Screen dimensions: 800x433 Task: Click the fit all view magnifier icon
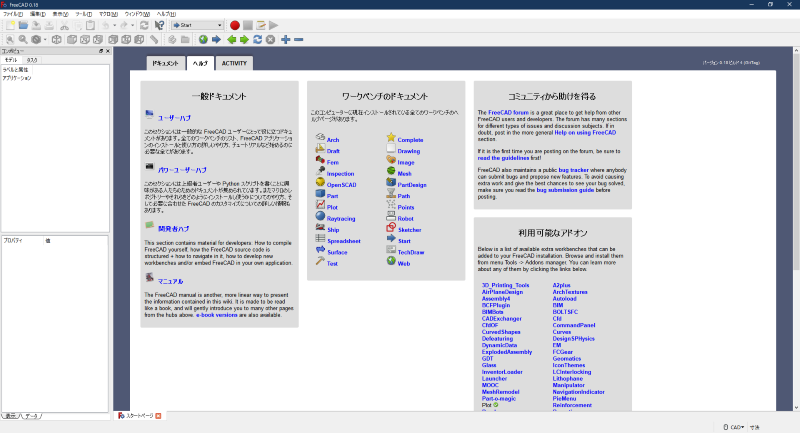(10, 40)
